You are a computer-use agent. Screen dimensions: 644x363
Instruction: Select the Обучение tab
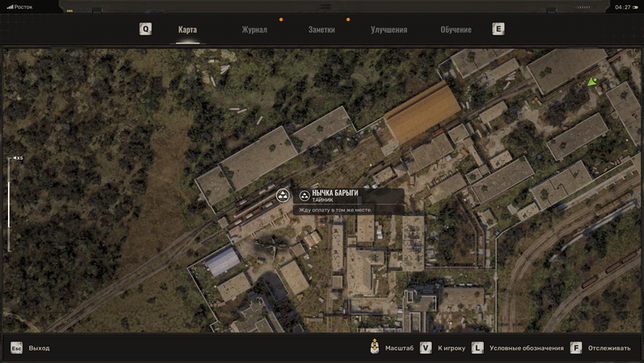point(456,29)
